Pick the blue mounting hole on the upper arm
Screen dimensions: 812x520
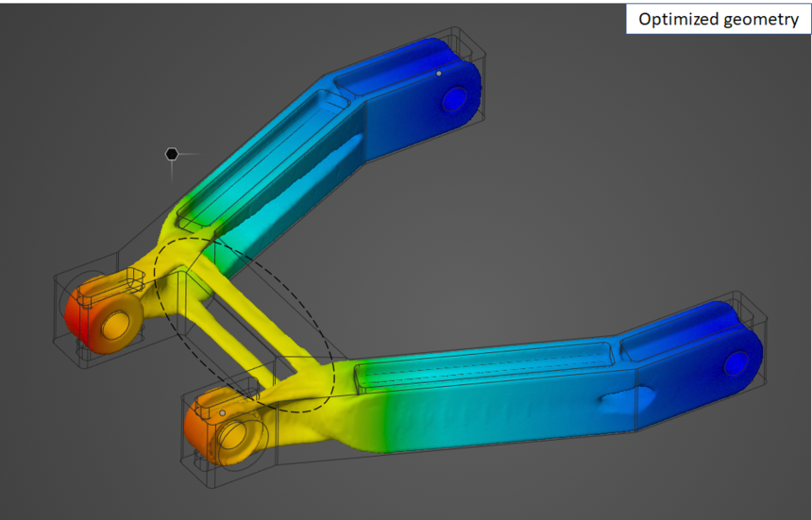(455, 99)
